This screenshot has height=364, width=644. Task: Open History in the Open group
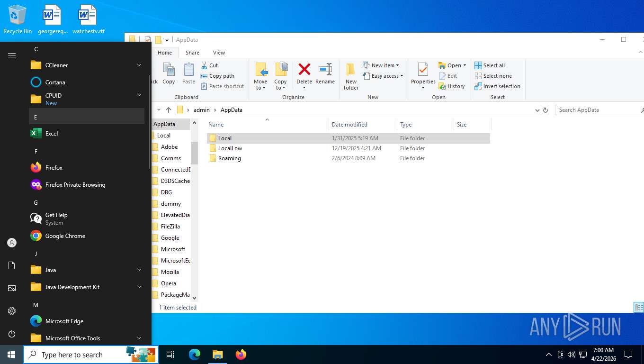coord(452,86)
